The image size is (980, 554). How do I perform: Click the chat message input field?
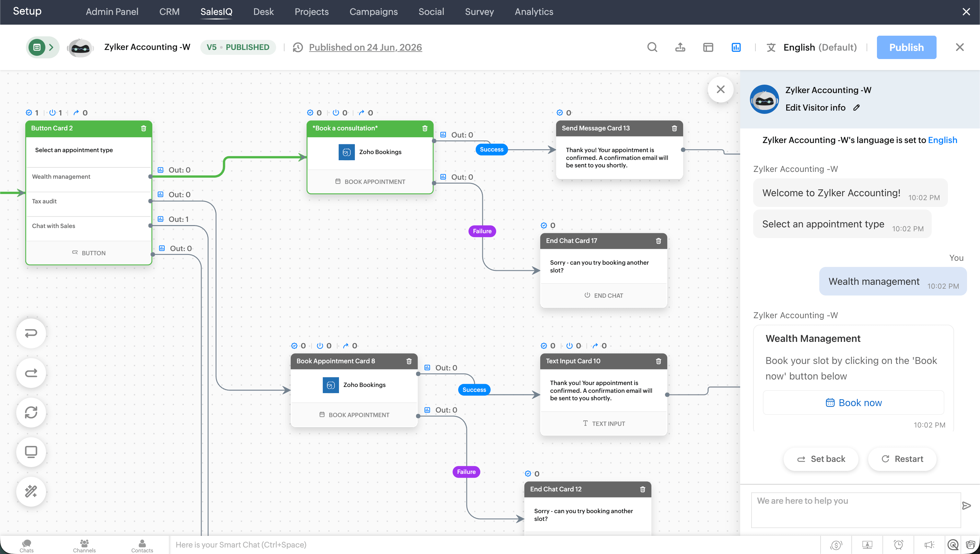coord(856,510)
